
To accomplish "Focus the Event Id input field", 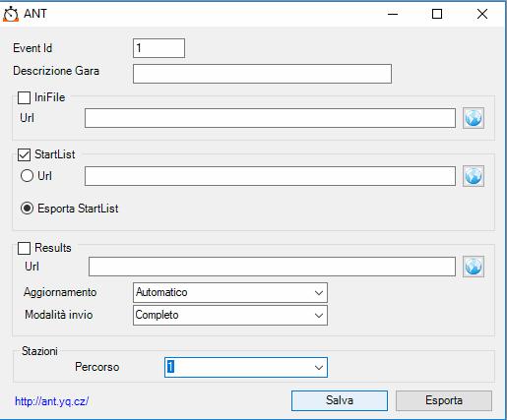I will (158, 48).
